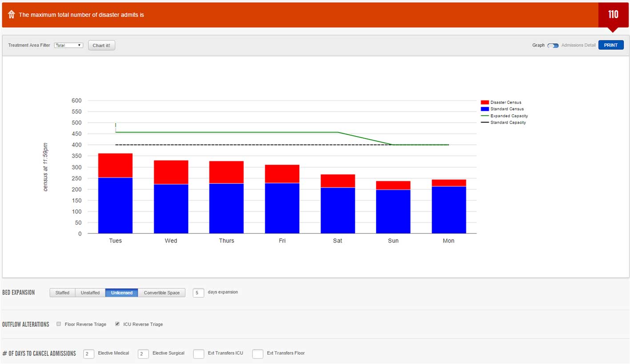The image size is (630, 364).
Task: Click the Expanded Capacity green legend line
Action: tap(485, 116)
